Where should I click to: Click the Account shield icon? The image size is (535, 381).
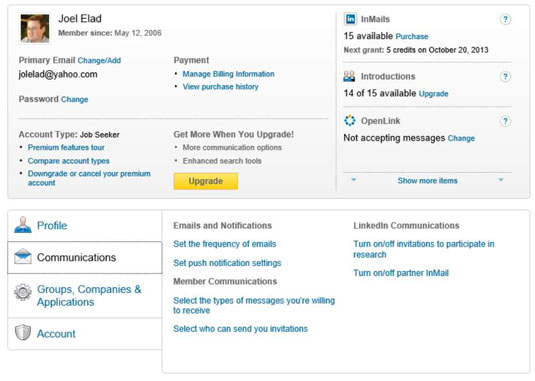coord(23,333)
